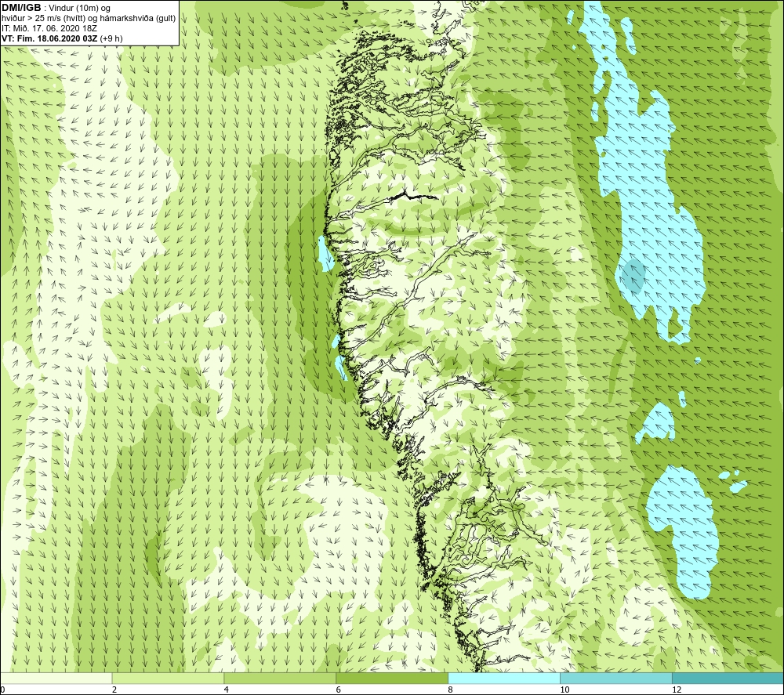This screenshot has width=784, height=695.
Task: Click the 10–12 m/s teal legend swatch
Action: coord(616,678)
